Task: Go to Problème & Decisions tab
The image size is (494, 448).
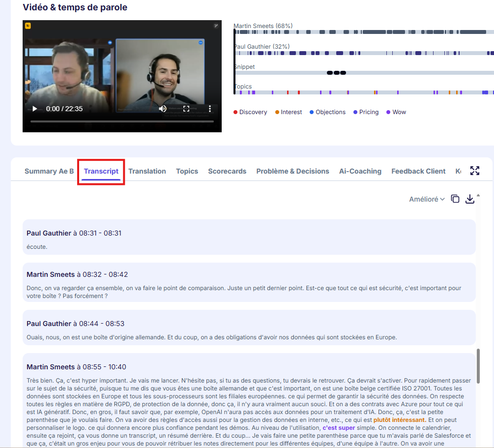Action: [x=292, y=171]
